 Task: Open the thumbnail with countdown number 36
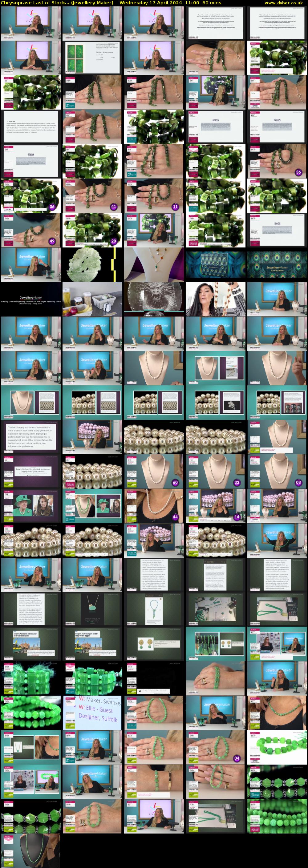[277, 161]
